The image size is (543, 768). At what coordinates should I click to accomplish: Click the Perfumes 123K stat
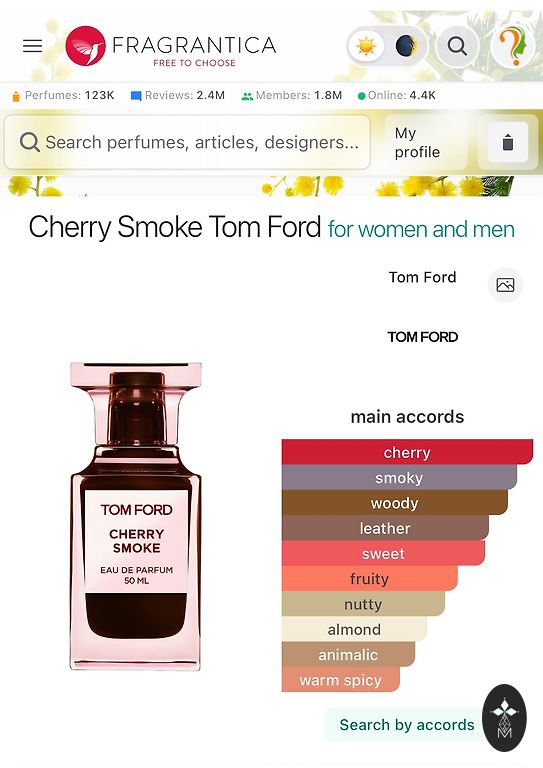point(63,96)
